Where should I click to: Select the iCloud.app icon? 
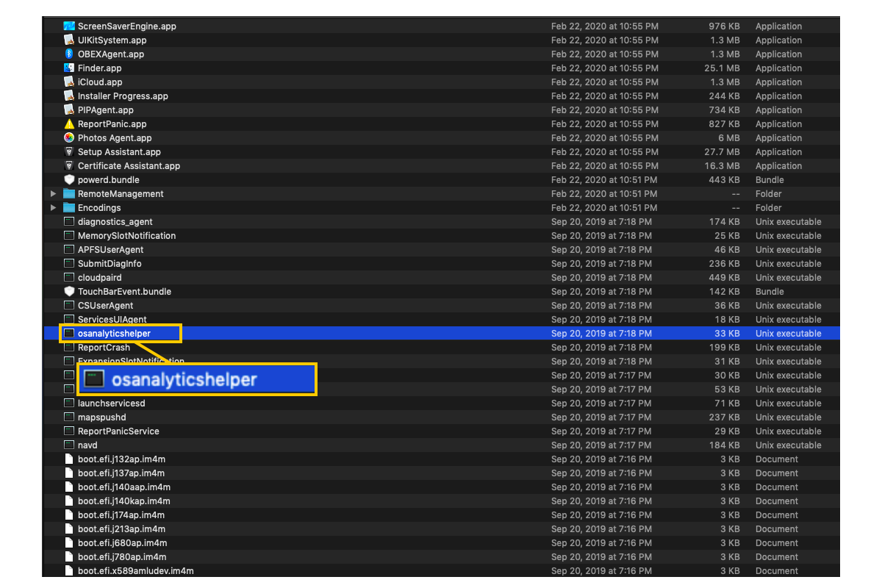[69, 82]
